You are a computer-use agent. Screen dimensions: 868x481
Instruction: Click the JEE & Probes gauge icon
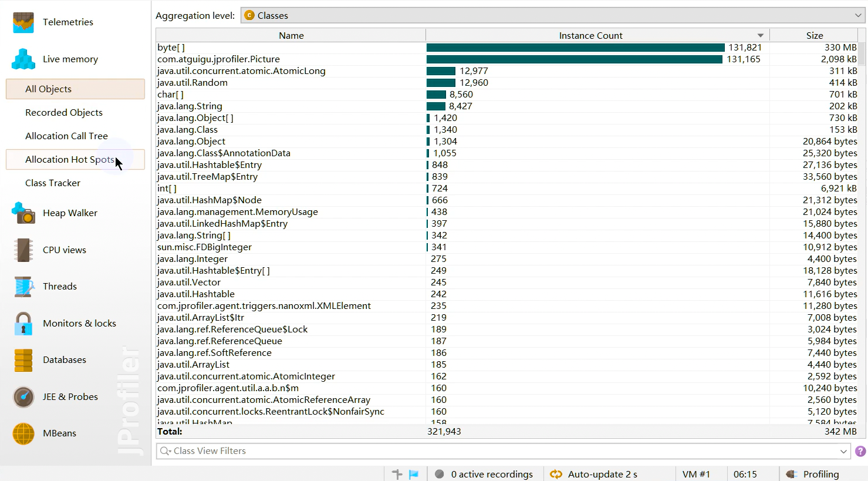tap(23, 397)
